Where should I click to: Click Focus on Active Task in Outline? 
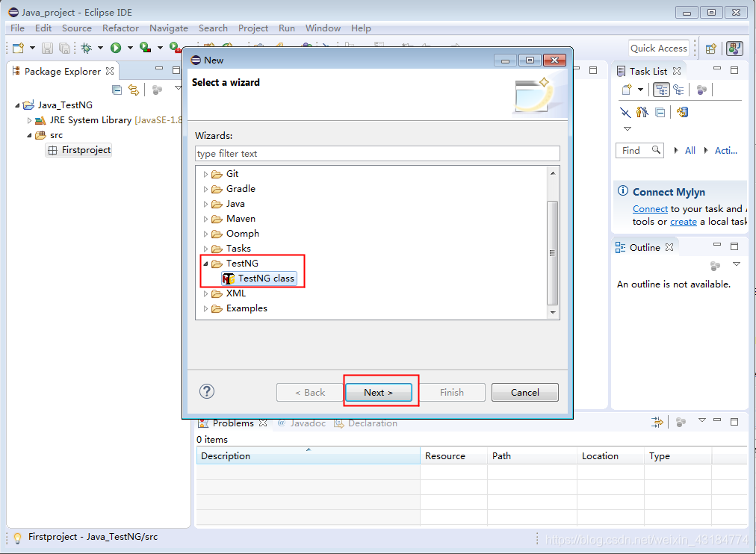click(x=715, y=266)
